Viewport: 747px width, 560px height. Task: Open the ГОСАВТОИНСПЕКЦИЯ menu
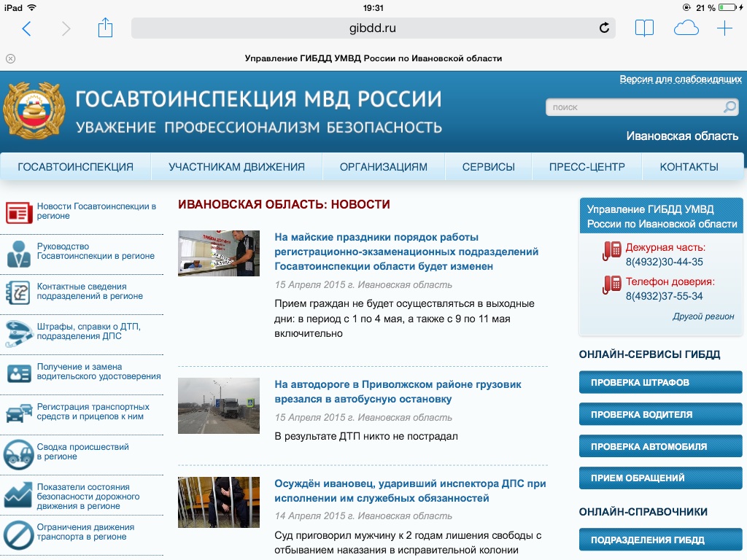(x=76, y=167)
